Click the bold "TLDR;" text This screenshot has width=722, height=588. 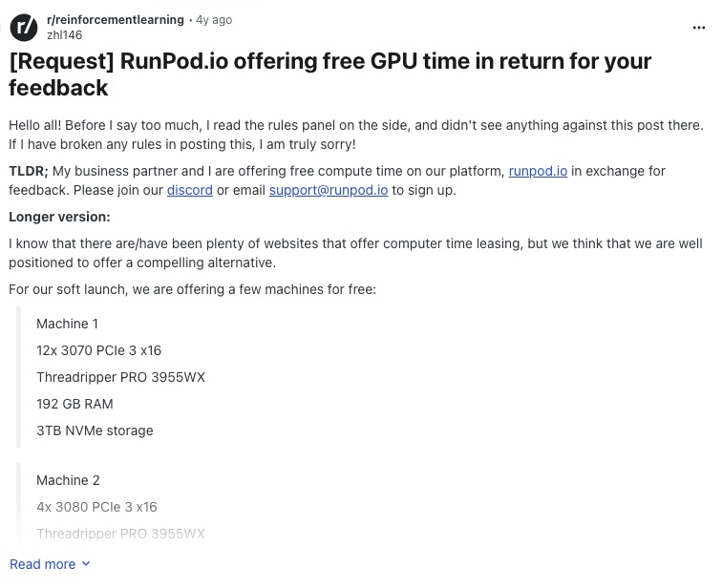click(x=29, y=171)
